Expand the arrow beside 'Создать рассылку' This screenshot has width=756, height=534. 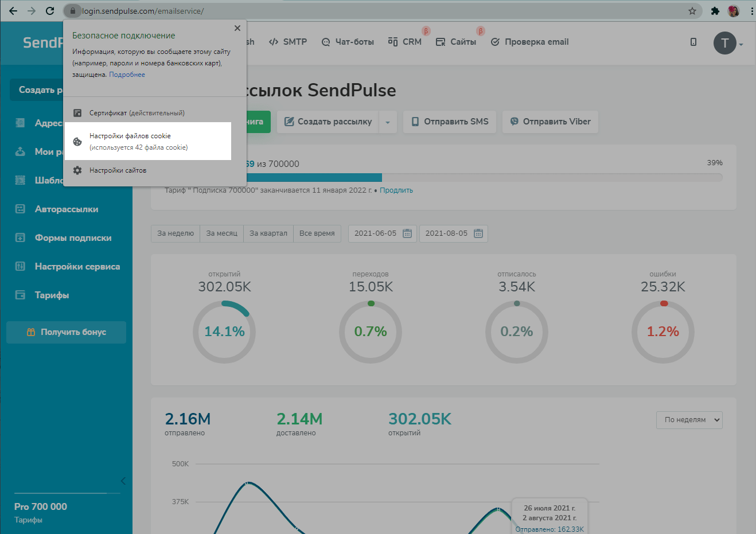[388, 122]
